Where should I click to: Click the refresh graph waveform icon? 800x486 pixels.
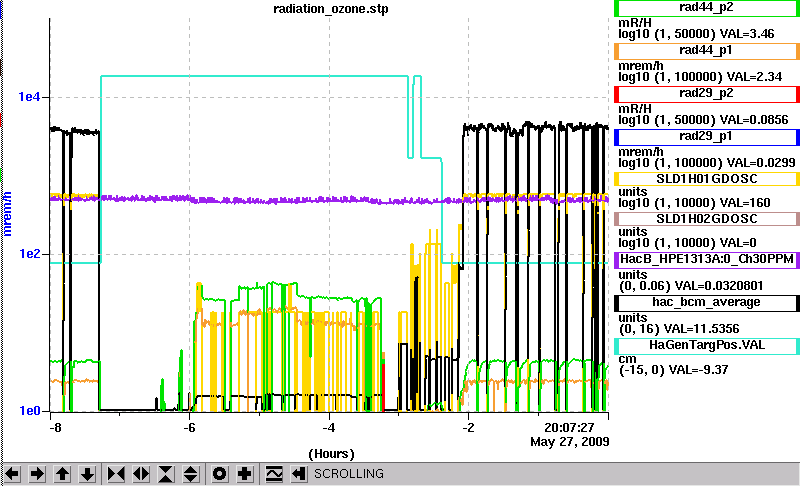274,474
